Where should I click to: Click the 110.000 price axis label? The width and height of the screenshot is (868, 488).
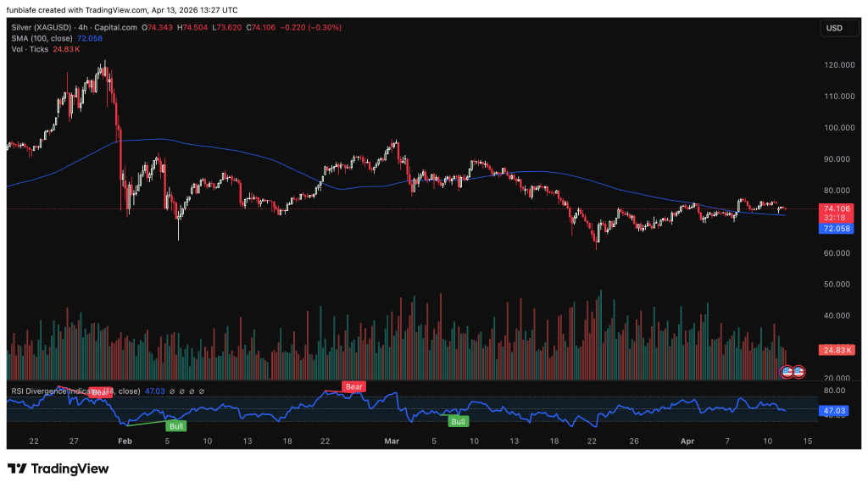point(839,97)
